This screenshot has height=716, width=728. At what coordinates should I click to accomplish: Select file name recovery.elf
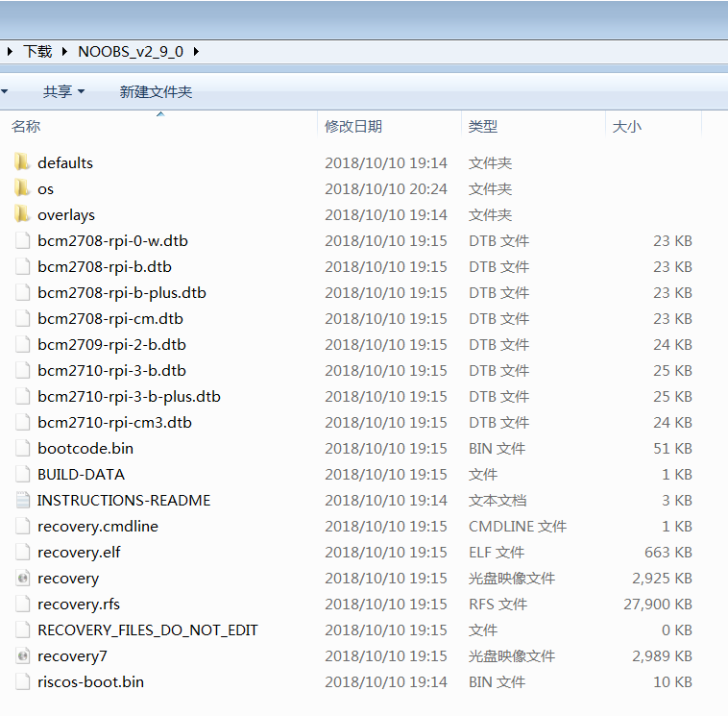click(x=79, y=553)
